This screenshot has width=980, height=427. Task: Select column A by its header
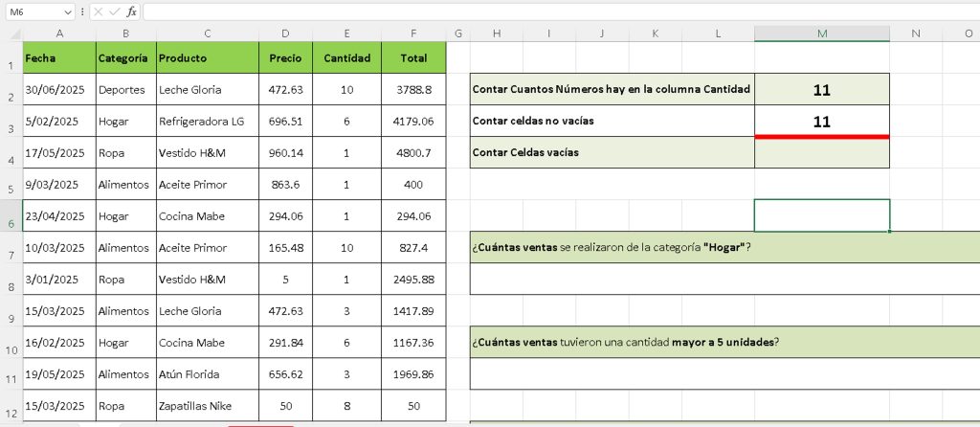click(x=59, y=34)
